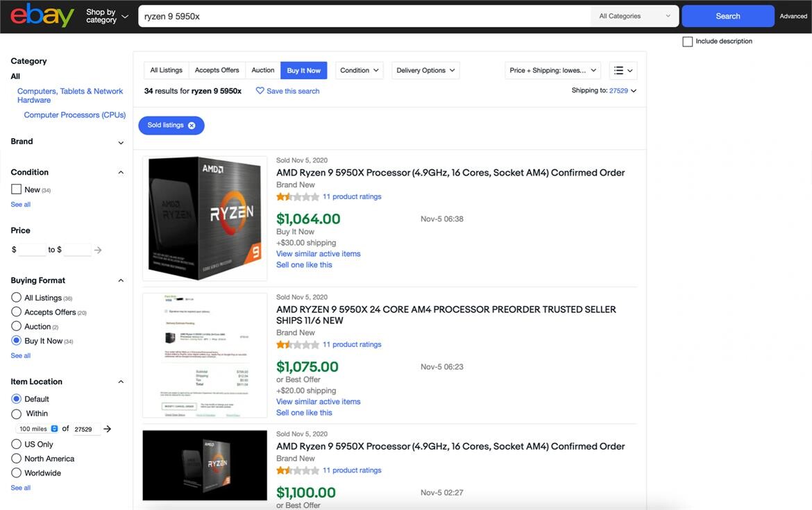Click the Search button
This screenshot has height=510, width=812.
coord(727,15)
